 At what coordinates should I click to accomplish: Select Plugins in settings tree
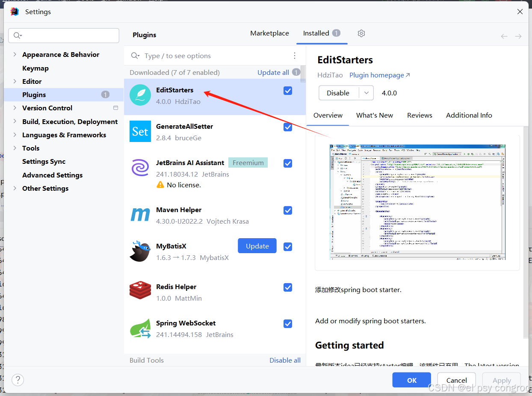[64, 95]
